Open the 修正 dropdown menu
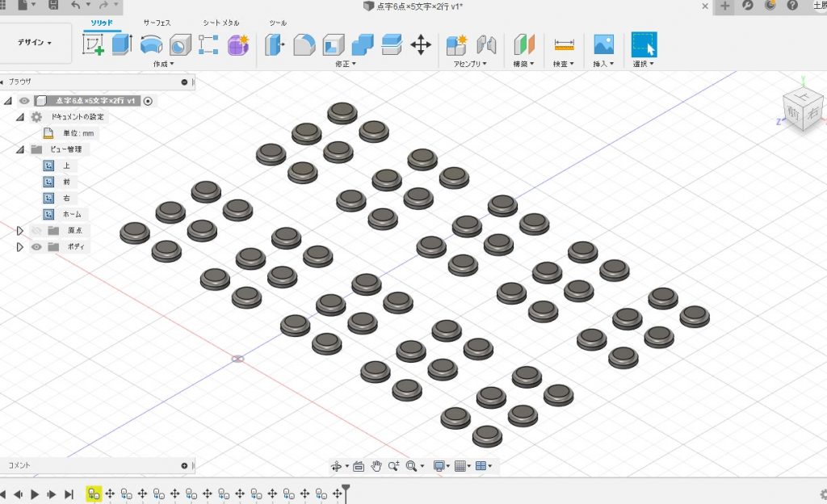This screenshot has width=827, height=504. tap(346, 64)
